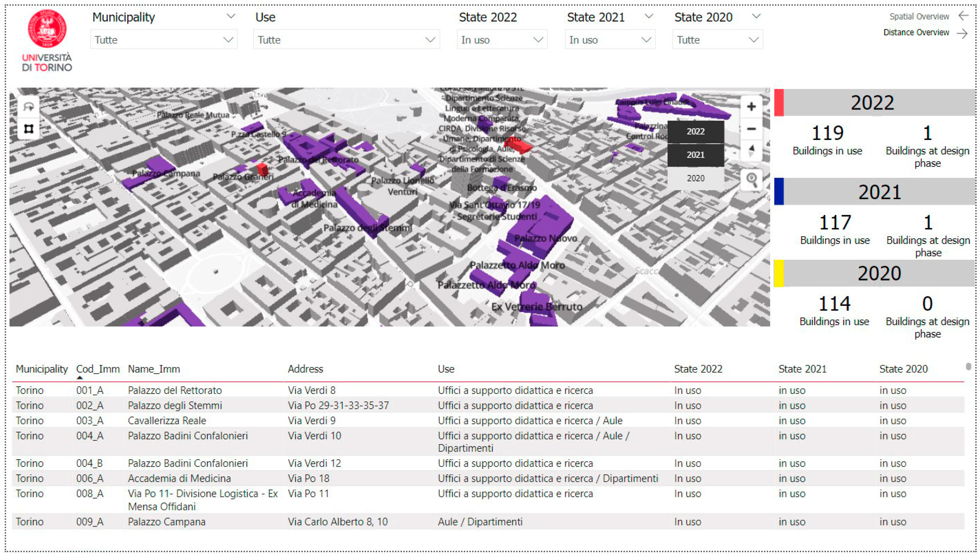This screenshot has width=980, height=558.
Task: Zoom in the map with plus button
Action: pyautogui.click(x=751, y=107)
